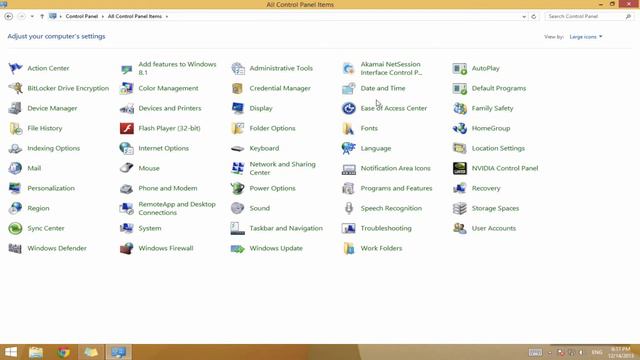Click the Location Settings link

click(x=498, y=148)
